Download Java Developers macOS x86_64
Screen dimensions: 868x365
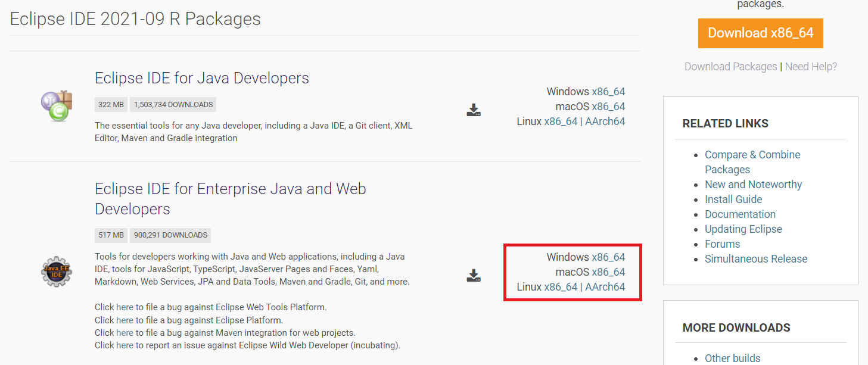[608, 107]
